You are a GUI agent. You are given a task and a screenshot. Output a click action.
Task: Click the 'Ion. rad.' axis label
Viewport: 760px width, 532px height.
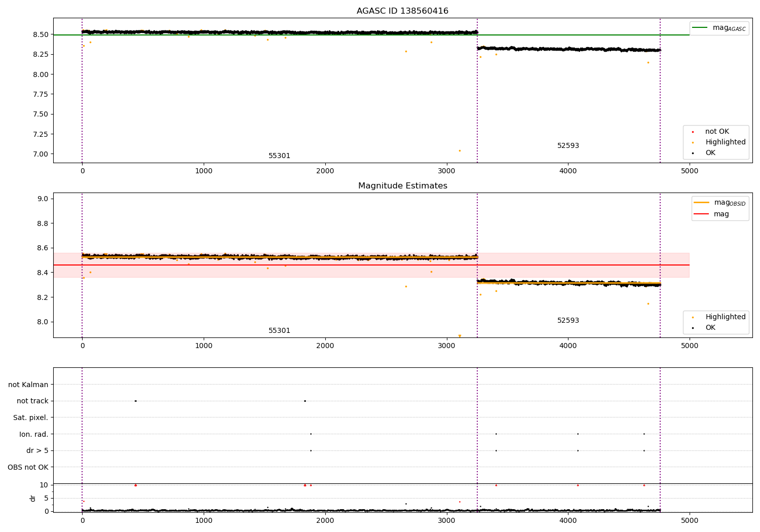point(34,434)
